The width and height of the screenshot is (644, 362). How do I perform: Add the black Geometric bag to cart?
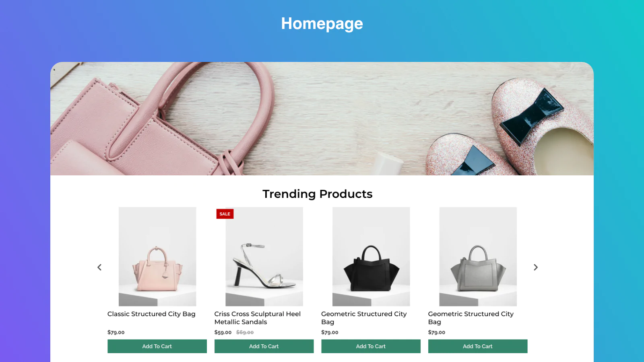[x=371, y=346]
